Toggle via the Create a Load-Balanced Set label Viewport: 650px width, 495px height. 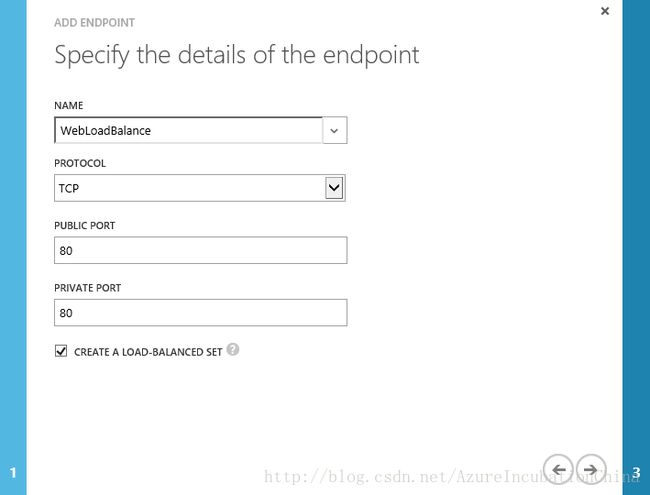coord(148,352)
